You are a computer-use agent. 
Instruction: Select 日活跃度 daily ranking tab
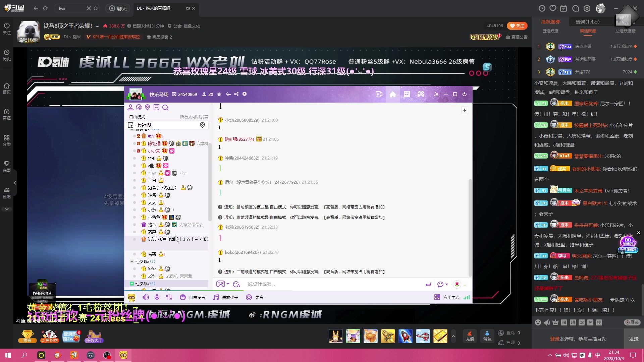[x=550, y=31]
